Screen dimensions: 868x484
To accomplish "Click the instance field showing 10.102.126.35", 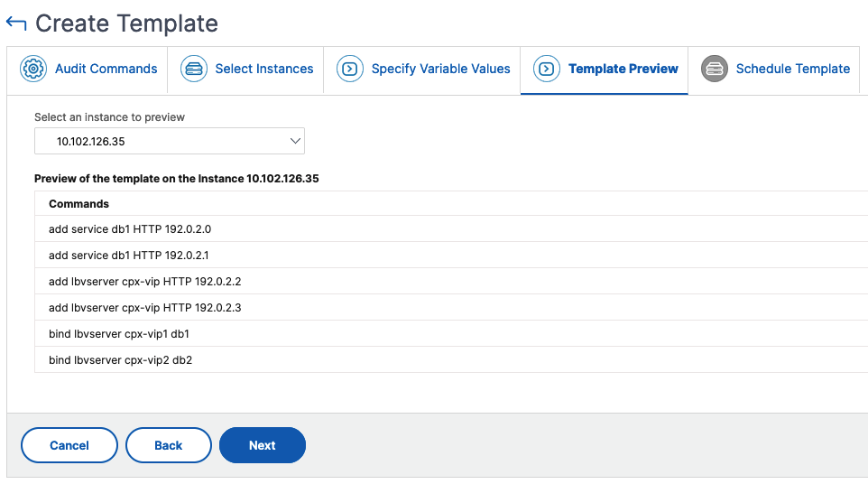I will point(170,141).
